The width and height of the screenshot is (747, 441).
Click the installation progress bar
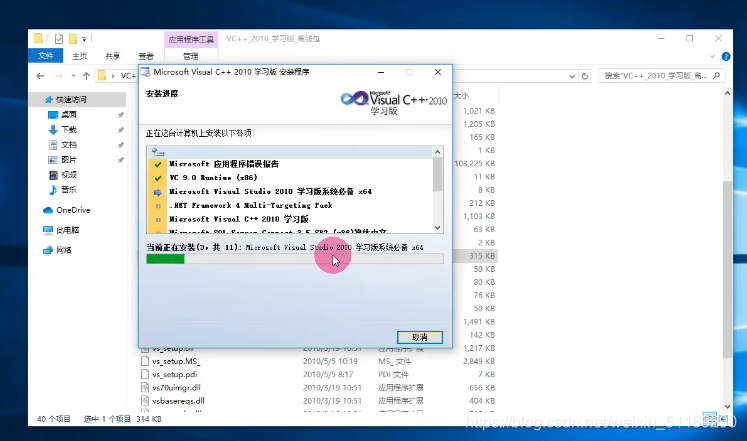click(295, 259)
